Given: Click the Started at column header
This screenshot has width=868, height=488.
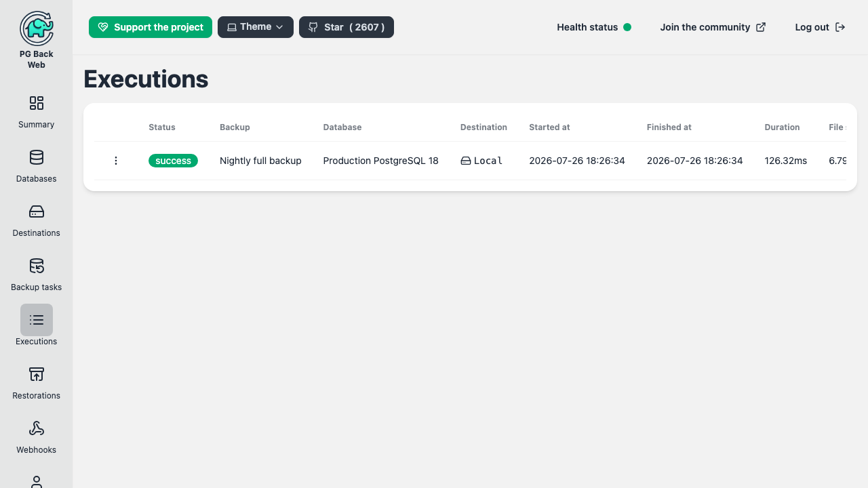Looking at the screenshot, I should tap(549, 127).
